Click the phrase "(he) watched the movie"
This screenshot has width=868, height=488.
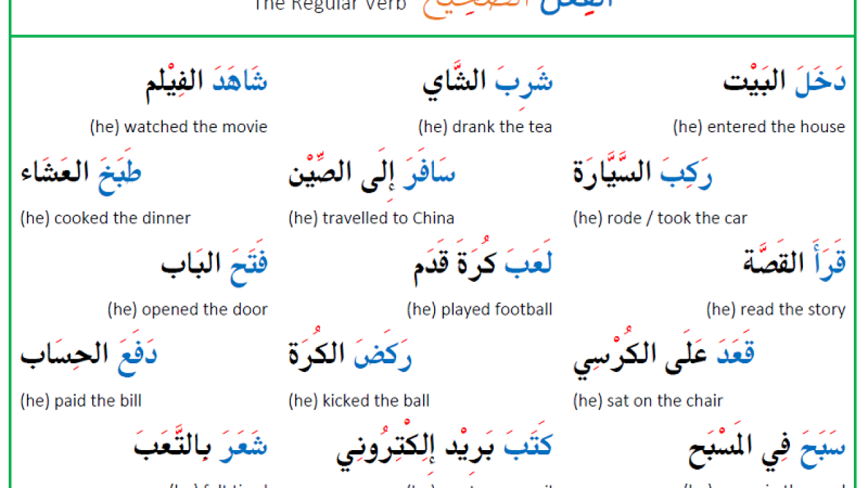click(x=178, y=127)
